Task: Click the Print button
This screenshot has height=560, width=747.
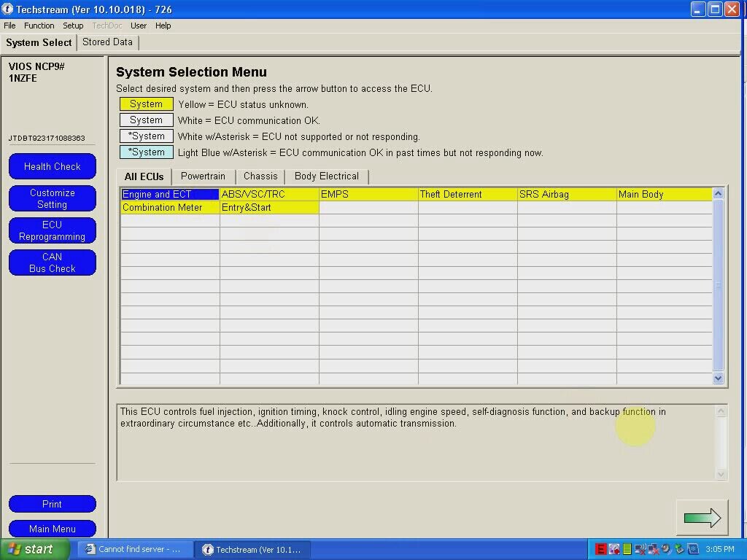Action: 53,504
